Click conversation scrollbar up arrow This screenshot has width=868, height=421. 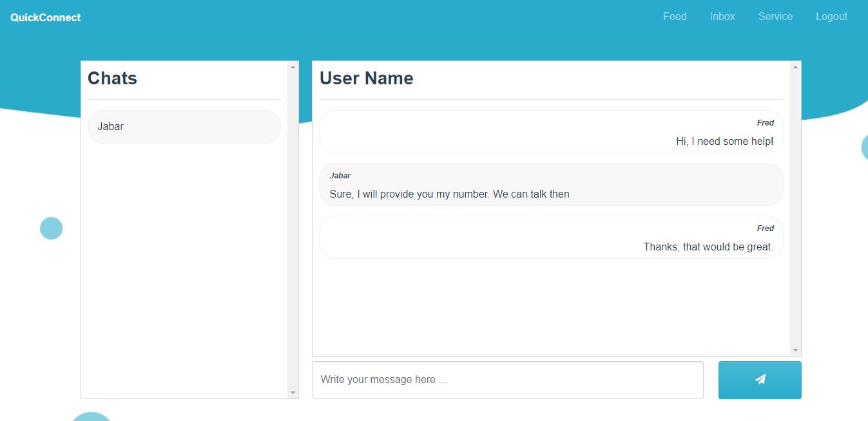click(x=796, y=66)
